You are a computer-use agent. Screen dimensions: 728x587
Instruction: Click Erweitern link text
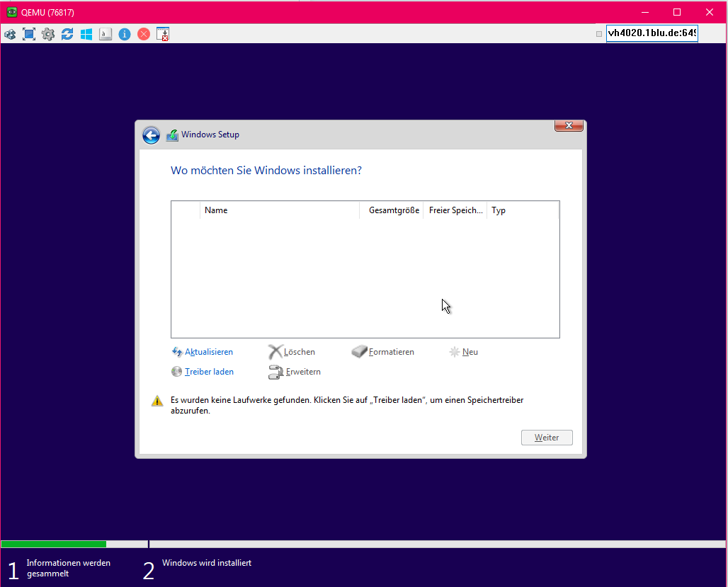point(303,372)
